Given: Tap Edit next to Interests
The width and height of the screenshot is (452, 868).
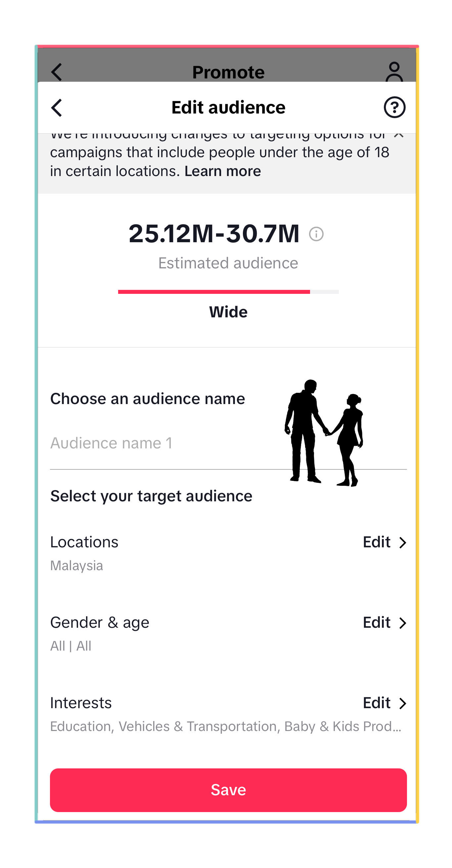Looking at the screenshot, I should tap(377, 703).
